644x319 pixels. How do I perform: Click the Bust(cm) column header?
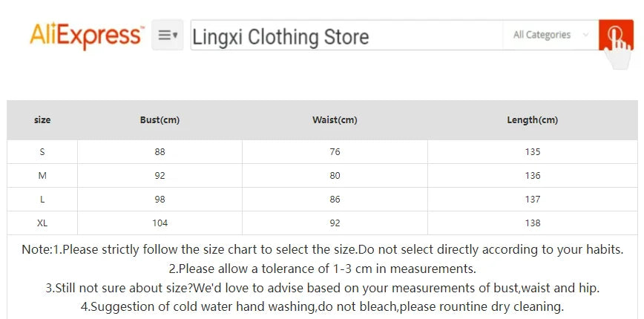point(160,120)
